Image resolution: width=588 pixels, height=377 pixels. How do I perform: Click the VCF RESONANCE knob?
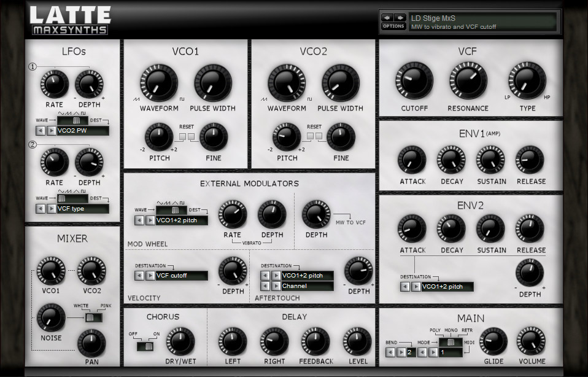pos(468,80)
